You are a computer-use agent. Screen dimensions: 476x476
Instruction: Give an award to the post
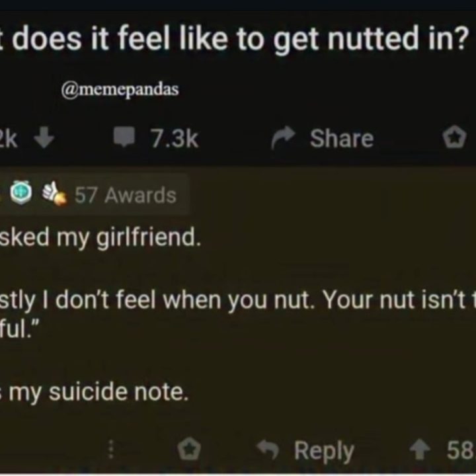coord(454,139)
